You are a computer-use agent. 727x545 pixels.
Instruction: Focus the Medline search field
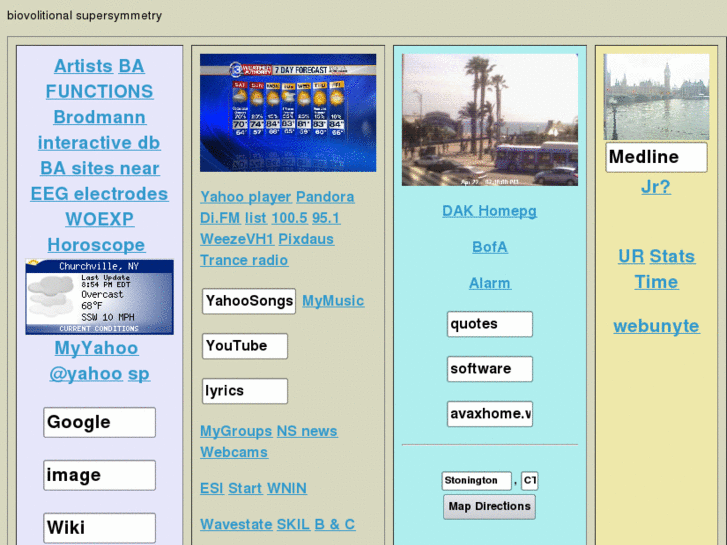pyautogui.click(x=656, y=157)
